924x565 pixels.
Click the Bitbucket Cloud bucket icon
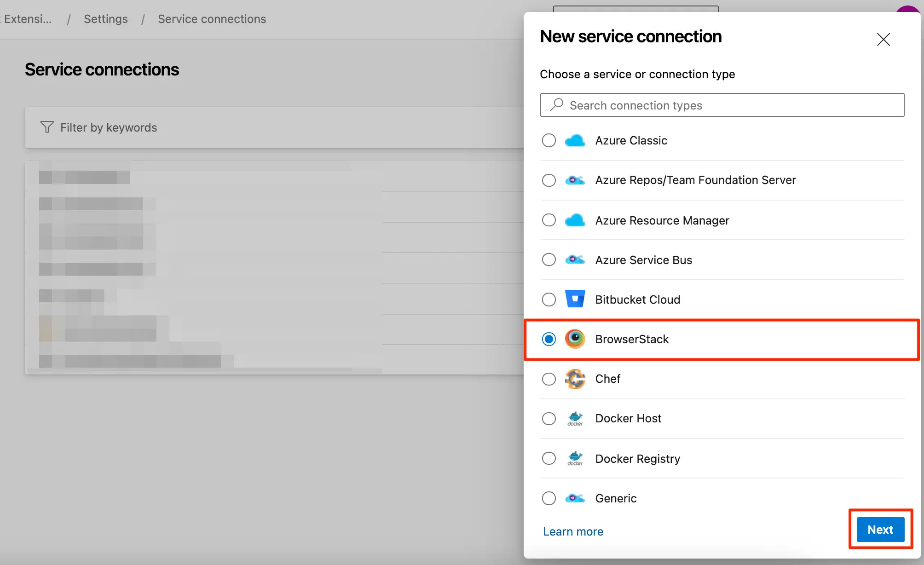pyautogui.click(x=575, y=299)
